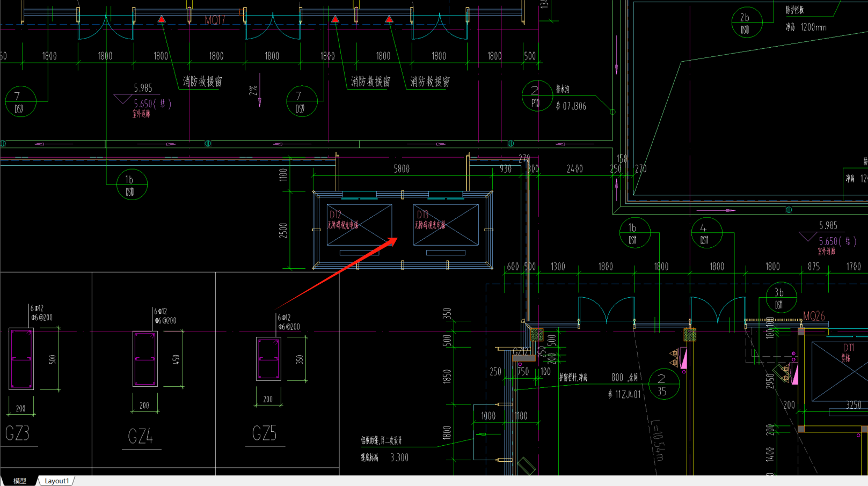Select the MQ26 curtain wall label
868x486 pixels.
814,316
